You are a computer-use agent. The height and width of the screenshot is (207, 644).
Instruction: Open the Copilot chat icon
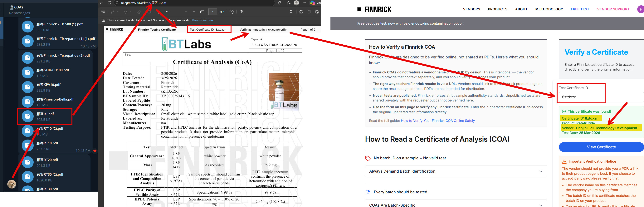pyautogui.click(x=313, y=3)
